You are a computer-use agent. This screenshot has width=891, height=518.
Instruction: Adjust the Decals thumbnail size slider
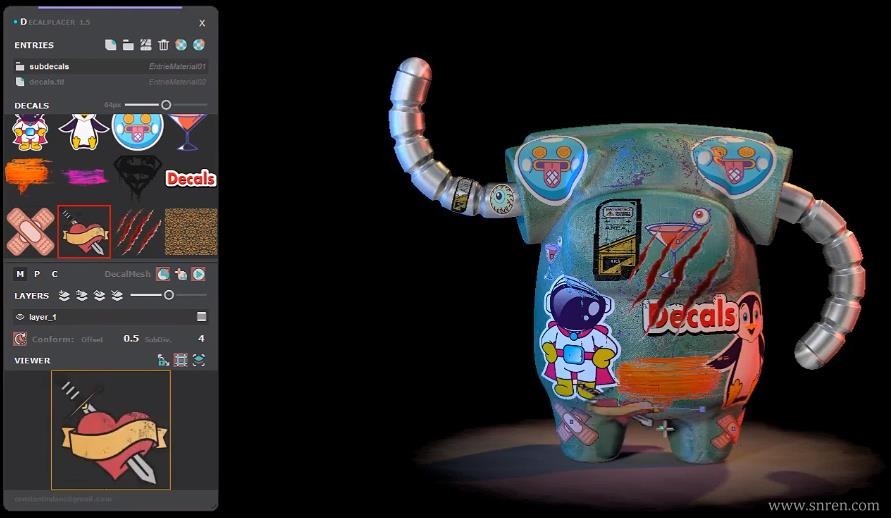[166, 105]
